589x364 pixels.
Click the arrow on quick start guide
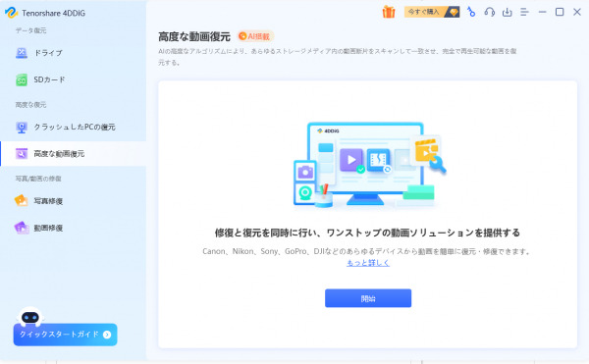point(107,335)
